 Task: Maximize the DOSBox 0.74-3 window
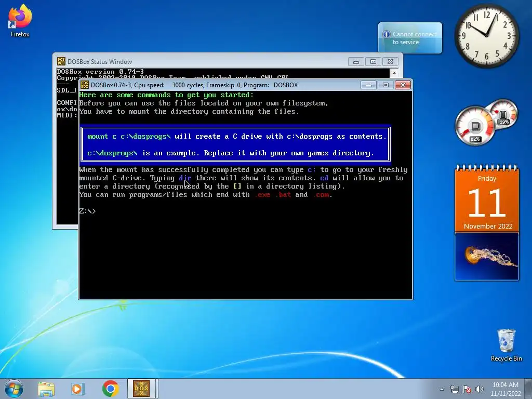(x=385, y=85)
